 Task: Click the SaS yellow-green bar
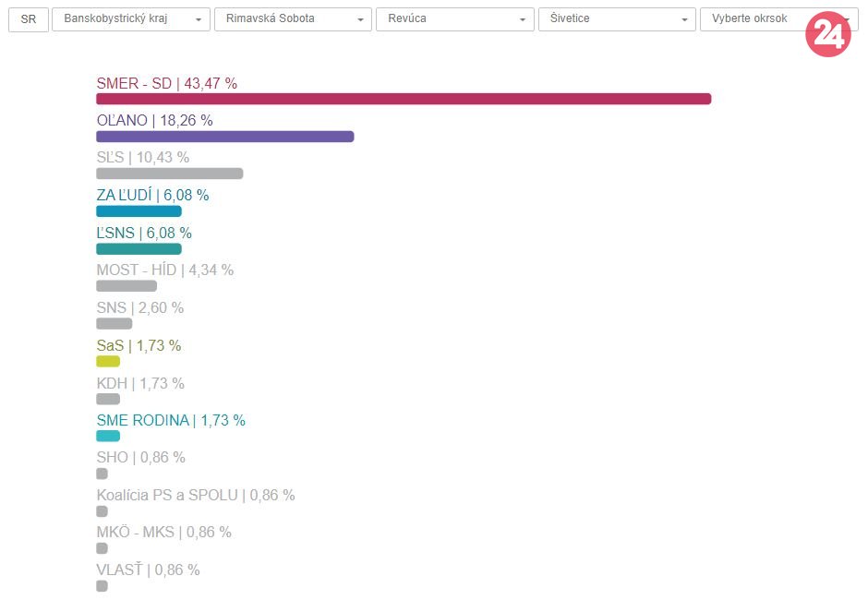coord(108,361)
